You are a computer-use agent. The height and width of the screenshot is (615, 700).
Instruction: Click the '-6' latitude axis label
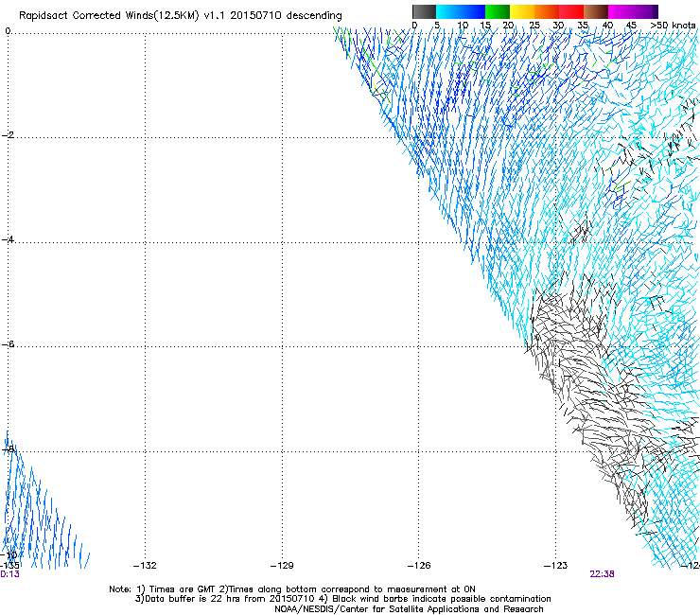pos(8,343)
